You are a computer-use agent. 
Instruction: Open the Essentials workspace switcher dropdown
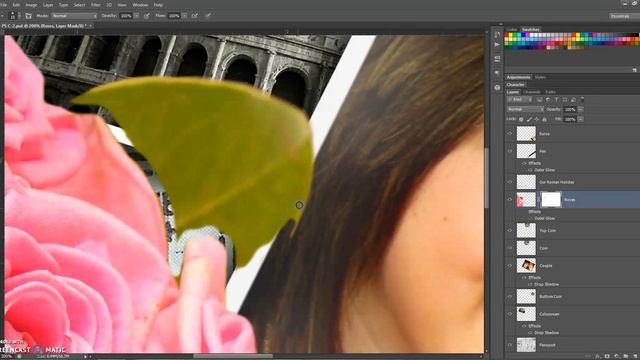(x=624, y=16)
